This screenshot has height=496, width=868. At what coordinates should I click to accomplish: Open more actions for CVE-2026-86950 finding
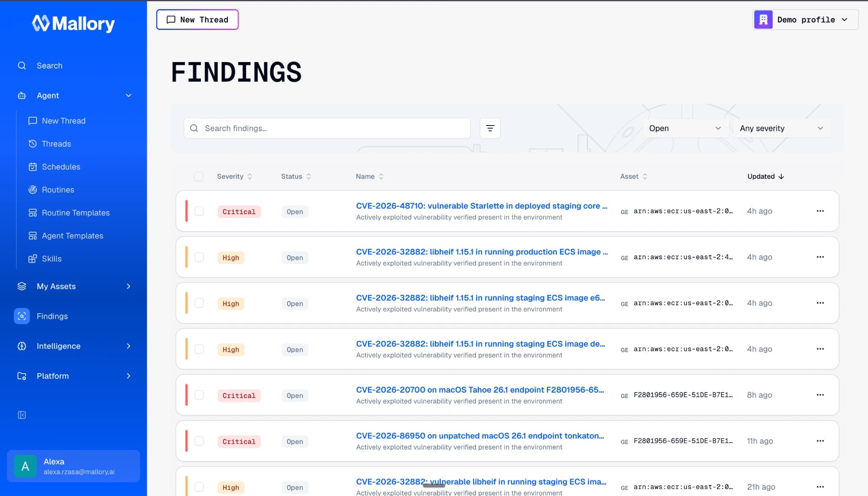(820, 441)
